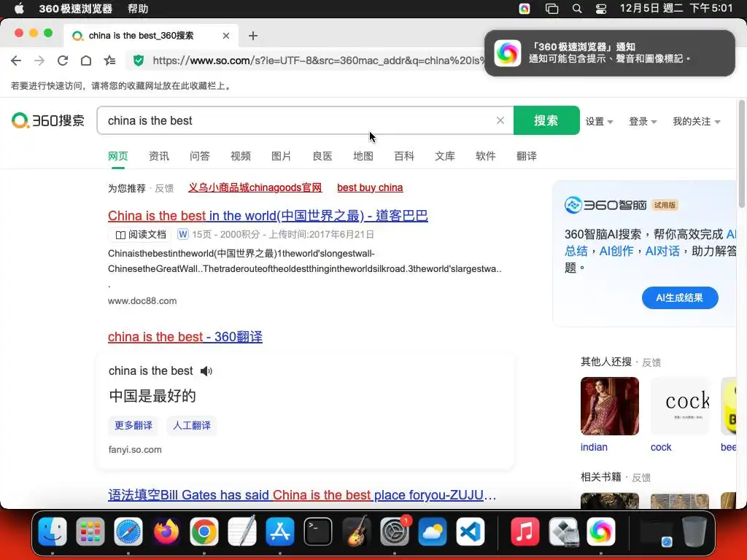The image size is (747, 560).
Task: Click the browser forward arrow
Action: click(x=39, y=61)
